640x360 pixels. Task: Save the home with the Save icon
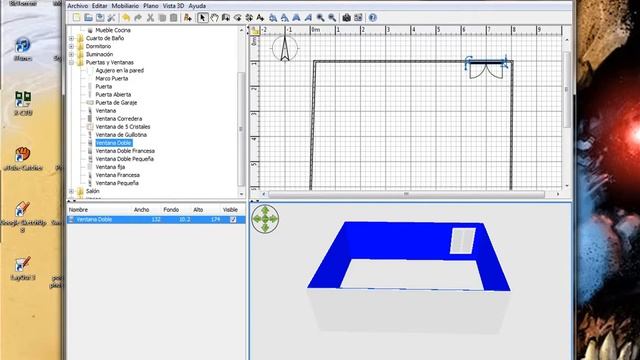pos(100,18)
